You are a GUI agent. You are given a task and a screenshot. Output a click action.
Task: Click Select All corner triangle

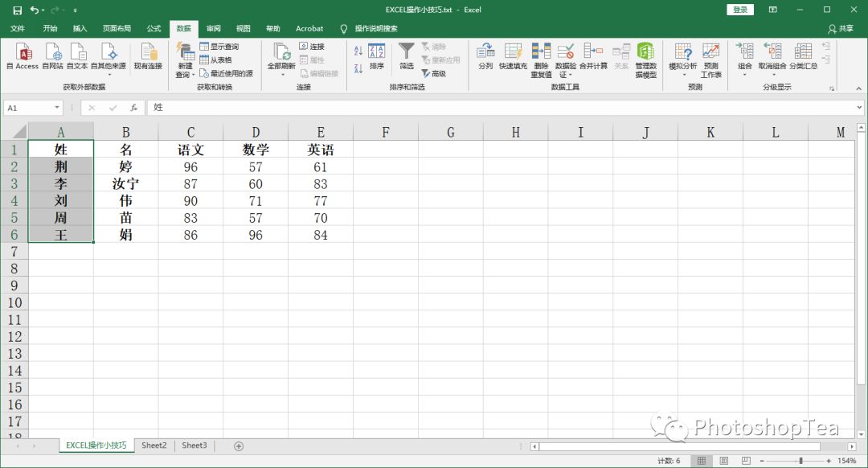(19, 132)
